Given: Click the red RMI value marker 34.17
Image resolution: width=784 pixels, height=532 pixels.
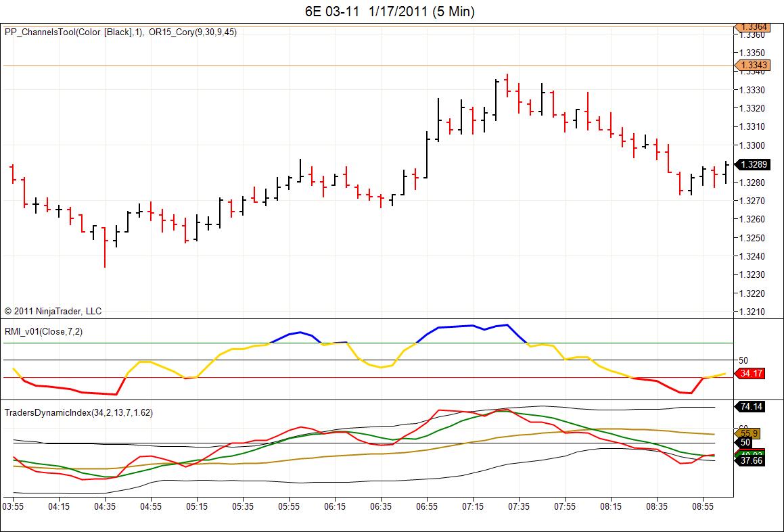Looking at the screenshot, I should click(750, 373).
